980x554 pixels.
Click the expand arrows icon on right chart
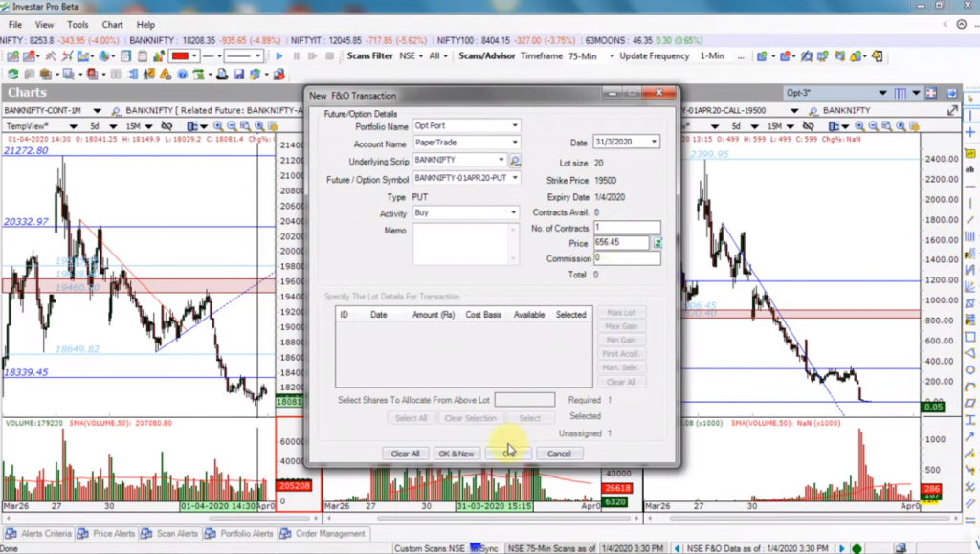[x=952, y=111]
